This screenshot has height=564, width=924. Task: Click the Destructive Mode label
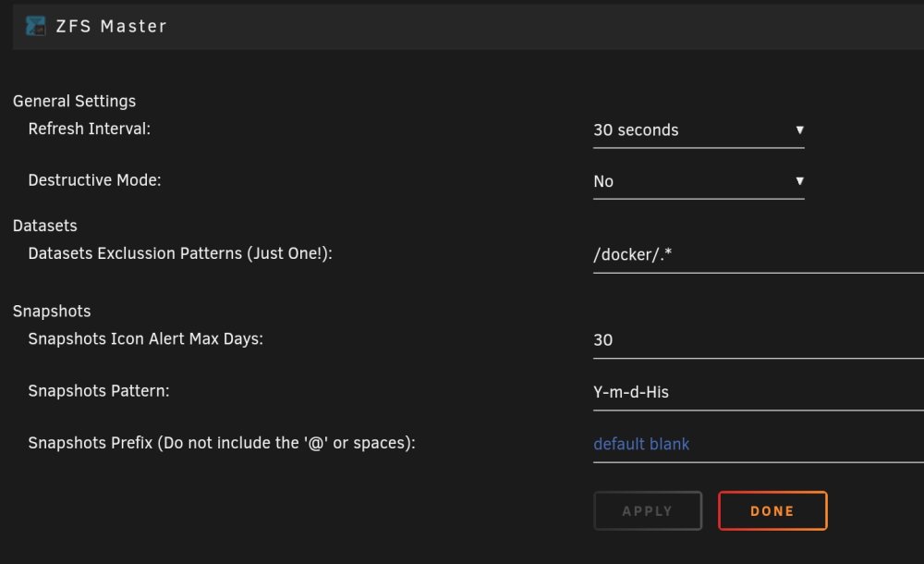pos(95,180)
